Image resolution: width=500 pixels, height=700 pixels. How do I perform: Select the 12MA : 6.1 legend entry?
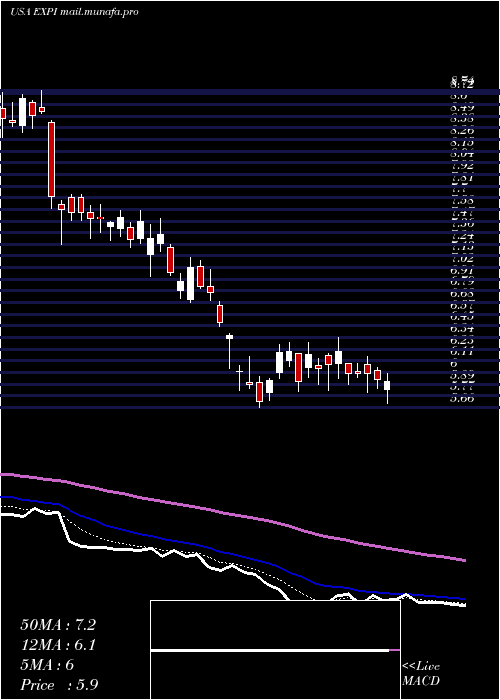pyautogui.click(x=58, y=645)
